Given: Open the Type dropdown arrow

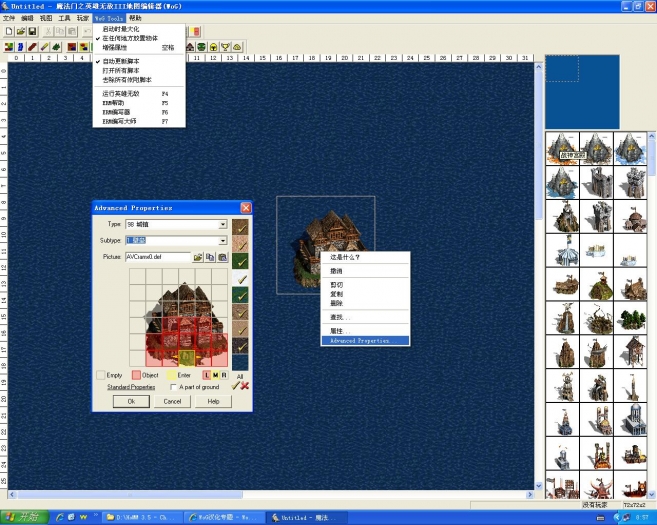Looking at the screenshot, I should click(x=223, y=225).
